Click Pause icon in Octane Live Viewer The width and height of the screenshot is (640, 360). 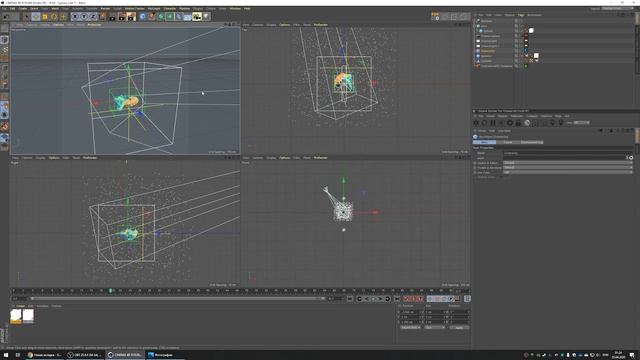point(493,122)
